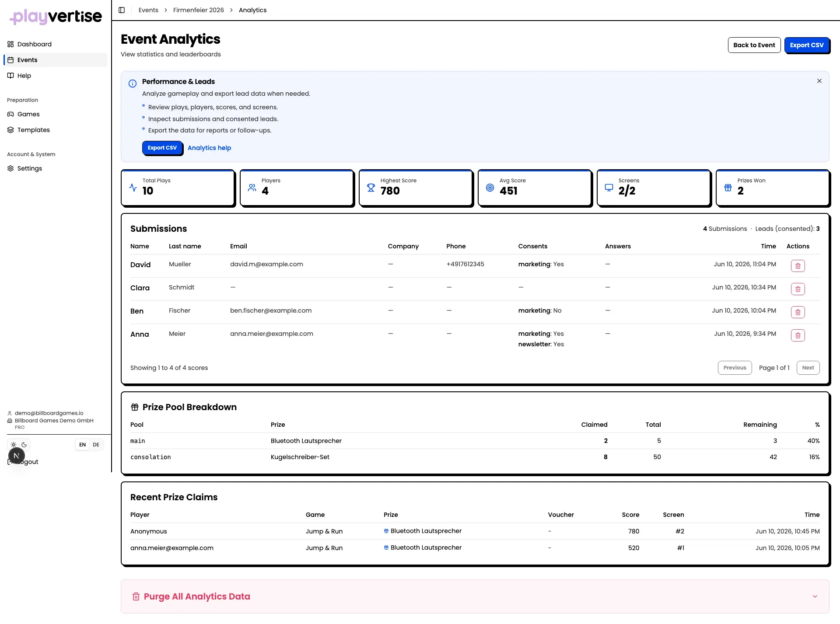
Task: Delete David Mueller's submission
Action: click(798, 266)
